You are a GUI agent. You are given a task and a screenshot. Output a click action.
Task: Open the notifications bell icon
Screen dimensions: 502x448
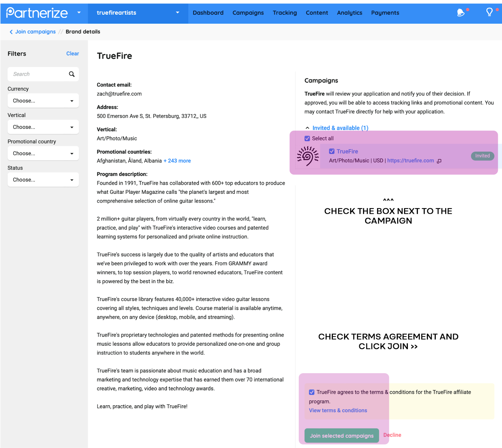[x=461, y=13]
